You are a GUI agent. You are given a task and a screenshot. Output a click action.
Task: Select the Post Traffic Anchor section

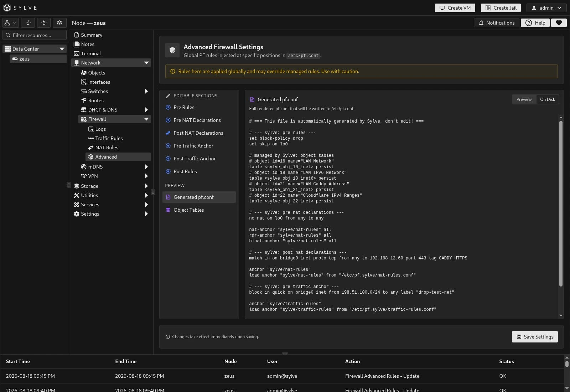coord(199,159)
